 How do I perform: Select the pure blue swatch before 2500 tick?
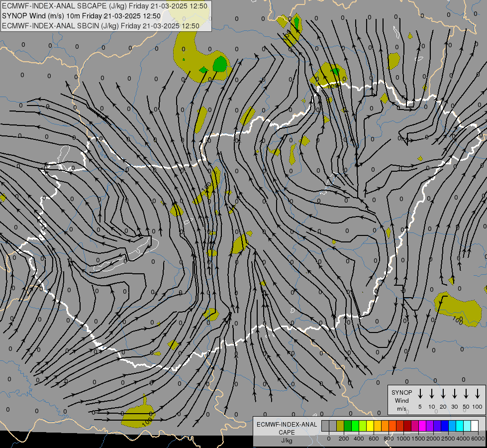point(445,426)
